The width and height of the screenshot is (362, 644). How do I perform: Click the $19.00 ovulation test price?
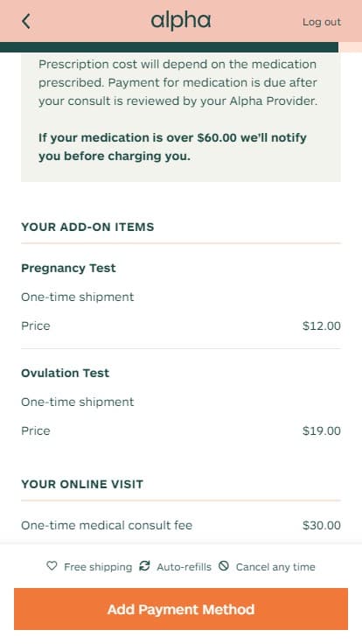pyautogui.click(x=322, y=430)
